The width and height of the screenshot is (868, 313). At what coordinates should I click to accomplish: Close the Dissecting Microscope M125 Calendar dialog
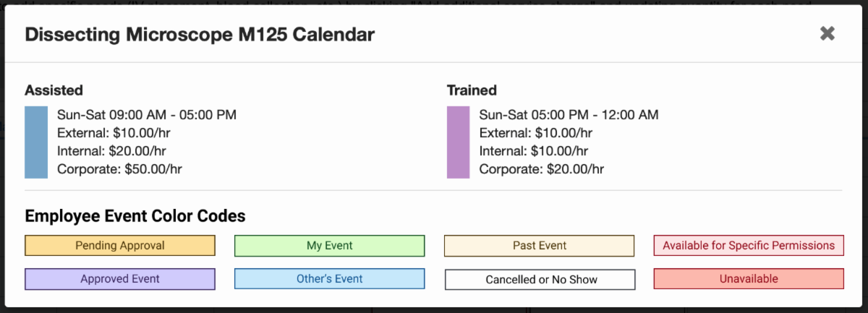[827, 33]
